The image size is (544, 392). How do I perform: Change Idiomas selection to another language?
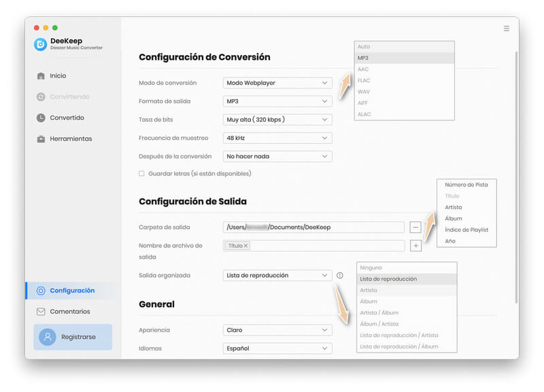(x=277, y=348)
